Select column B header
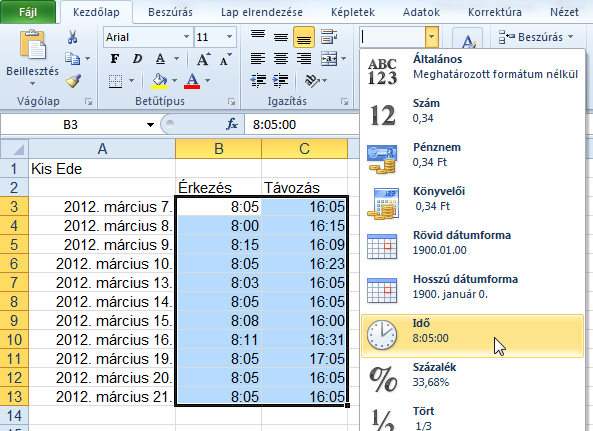This screenshot has width=593, height=431. (x=219, y=149)
